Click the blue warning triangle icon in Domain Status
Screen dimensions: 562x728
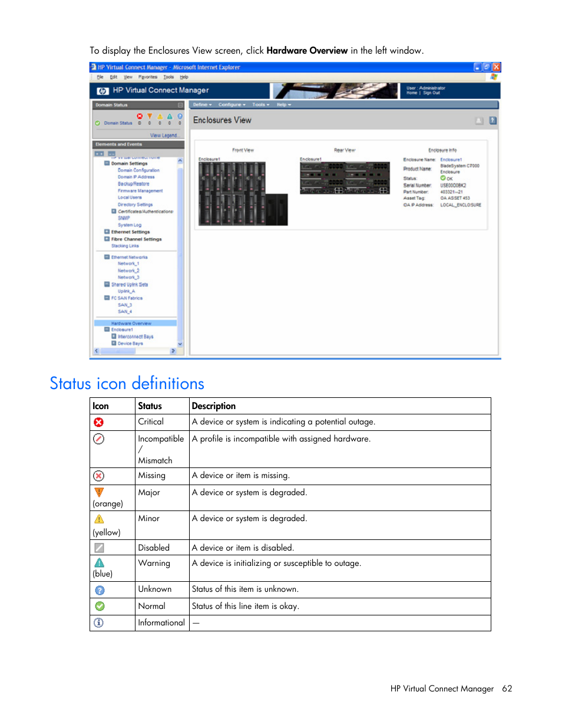tap(170, 116)
